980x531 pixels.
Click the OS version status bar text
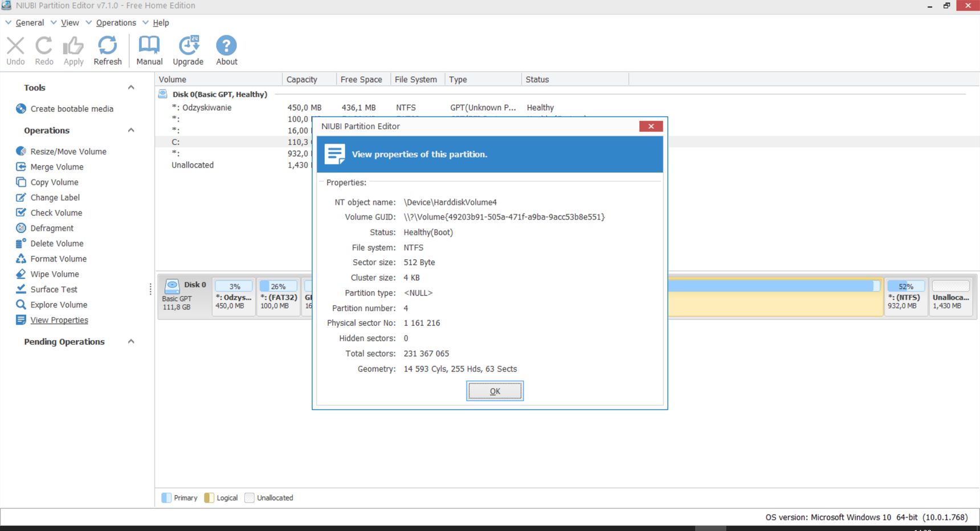click(x=867, y=517)
